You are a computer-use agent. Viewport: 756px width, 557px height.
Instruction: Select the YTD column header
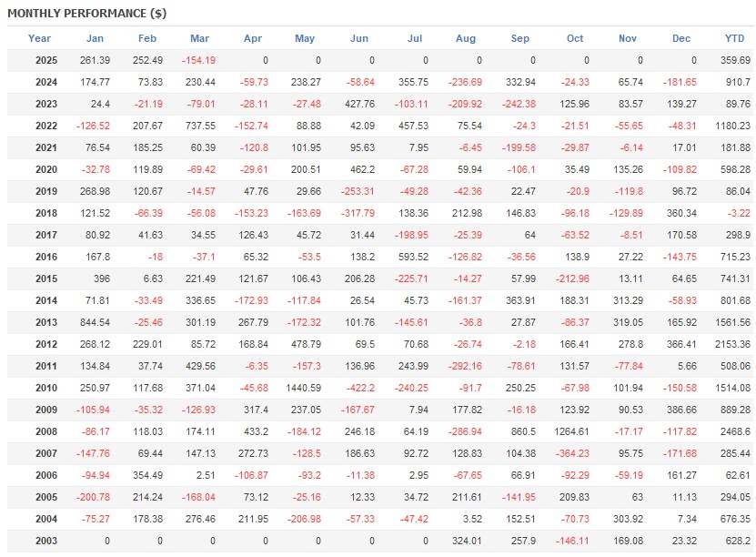click(734, 38)
